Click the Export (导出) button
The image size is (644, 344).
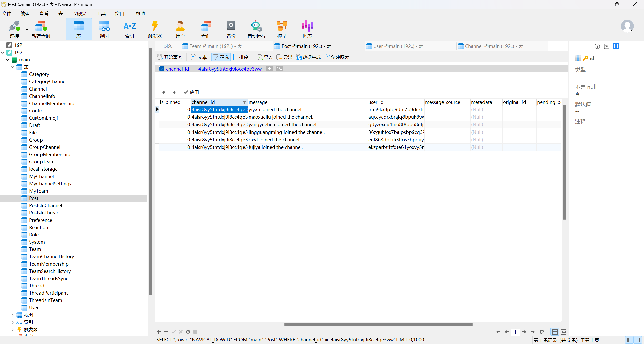point(285,57)
